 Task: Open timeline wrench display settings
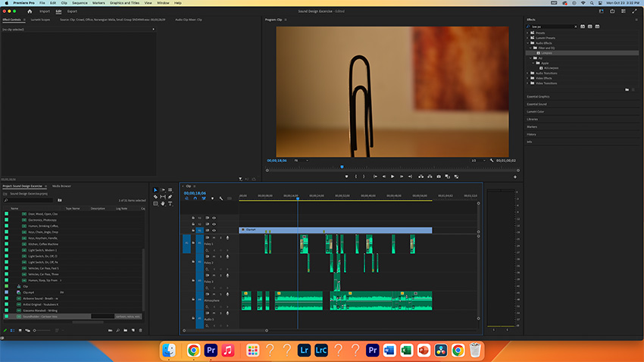[220, 198]
